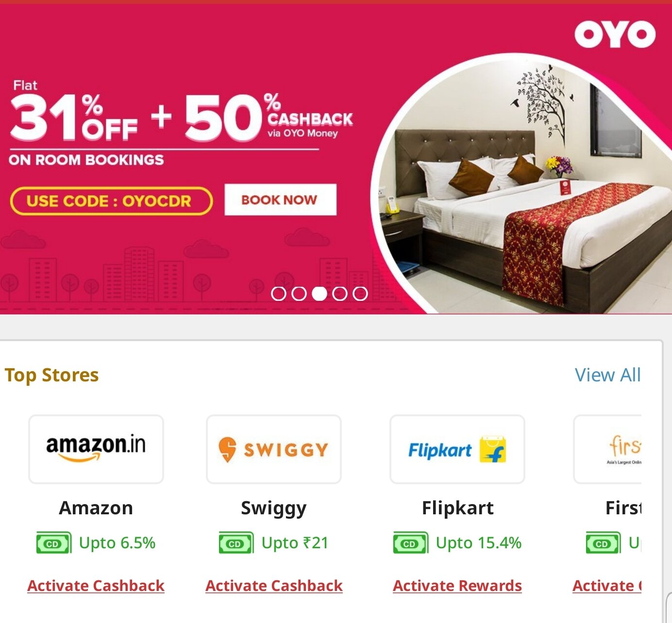The height and width of the screenshot is (623, 672).
Task: Activate Cashback for Swiggy
Action: click(274, 586)
